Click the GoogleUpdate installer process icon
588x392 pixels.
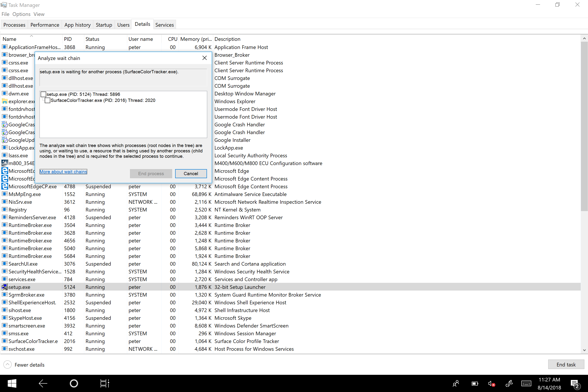click(x=5, y=140)
